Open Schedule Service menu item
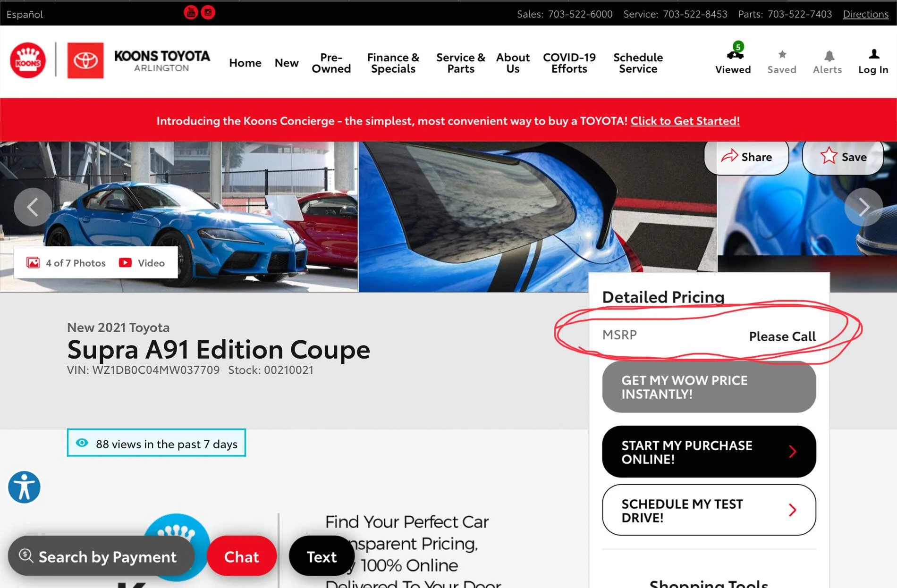 point(638,63)
